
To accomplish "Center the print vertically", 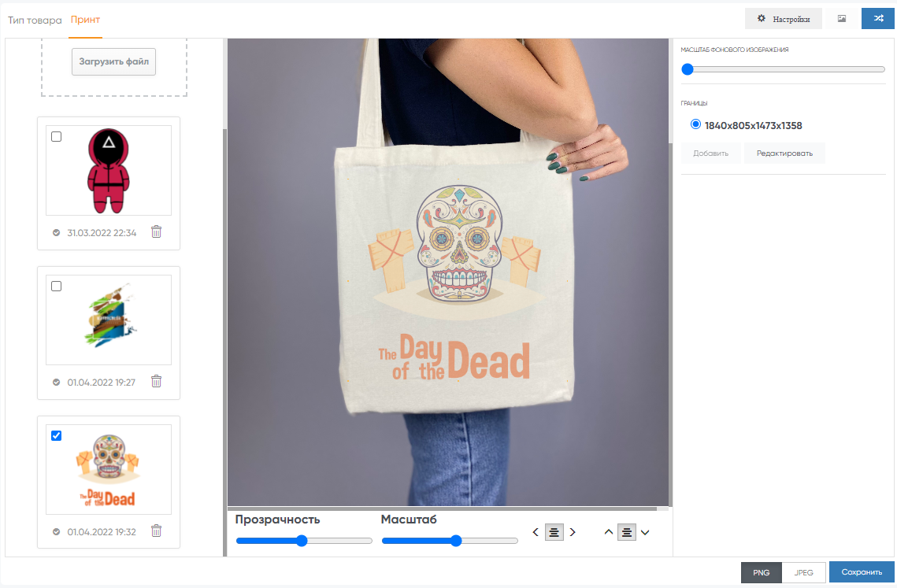I will coord(627,533).
